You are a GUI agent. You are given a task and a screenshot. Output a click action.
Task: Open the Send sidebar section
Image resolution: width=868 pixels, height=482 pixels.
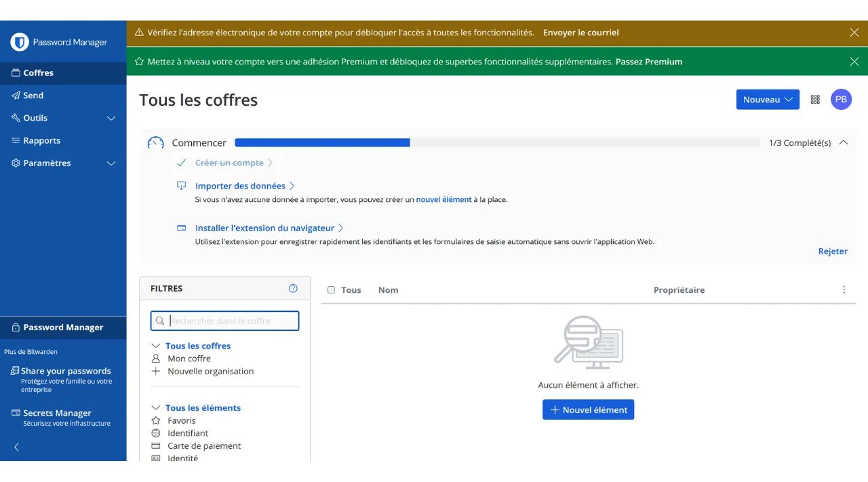click(x=33, y=96)
